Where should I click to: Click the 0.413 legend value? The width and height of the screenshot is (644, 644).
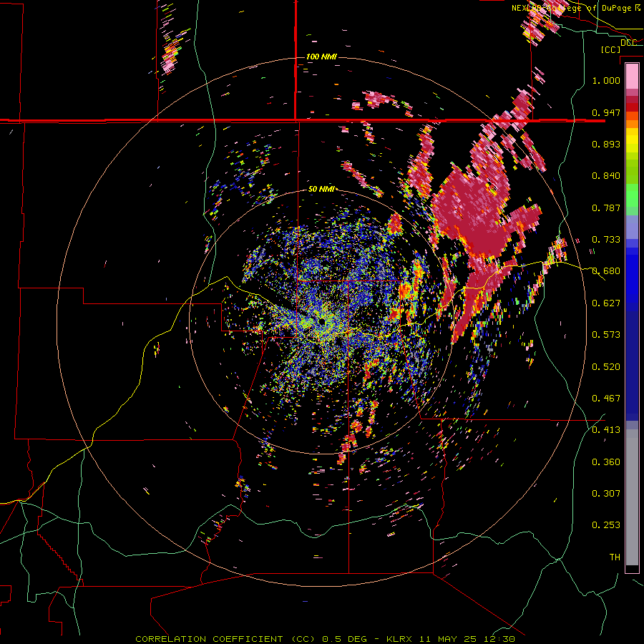[x=606, y=430]
